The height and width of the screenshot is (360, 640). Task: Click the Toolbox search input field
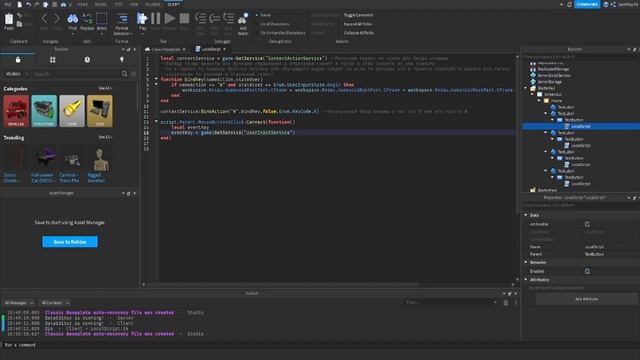77,74
